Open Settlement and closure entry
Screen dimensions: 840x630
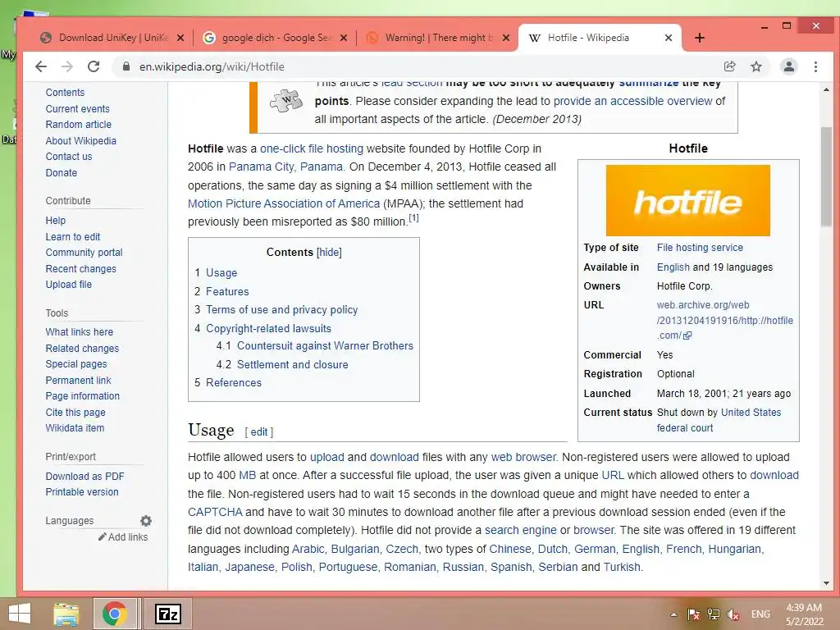(293, 364)
